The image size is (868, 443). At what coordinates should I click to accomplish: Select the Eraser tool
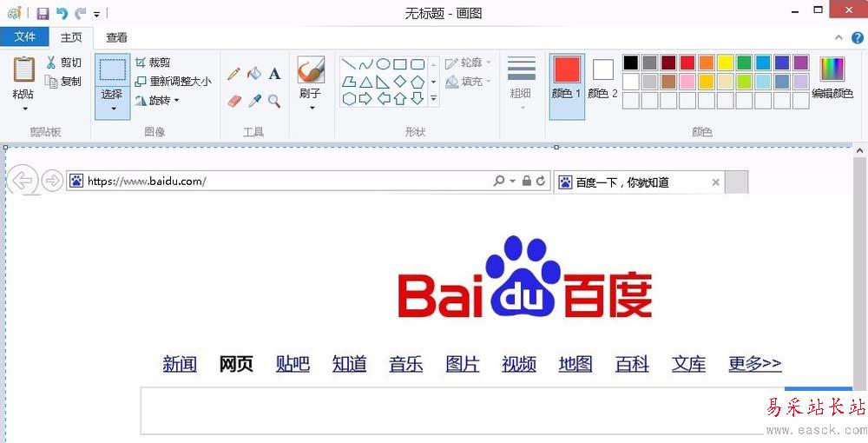pyautogui.click(x=234, y=101)
